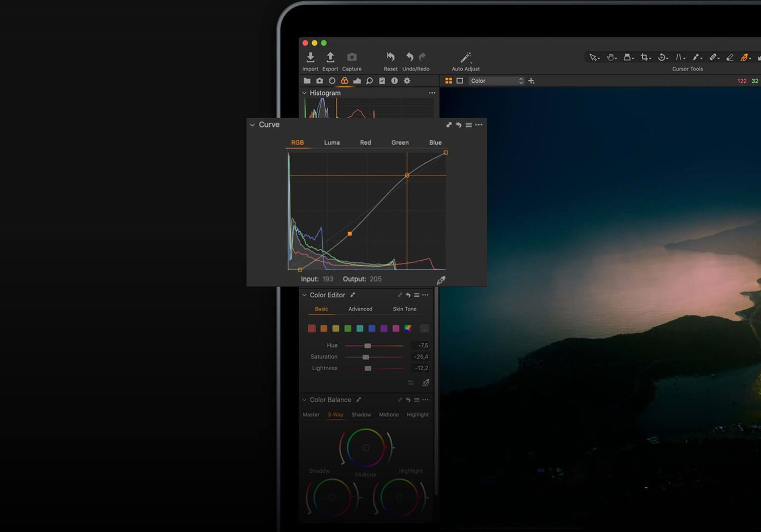Open the Metadata info tool tab
Screen dimensions: 761x532
pyautogui.click(x=394, y=81)
